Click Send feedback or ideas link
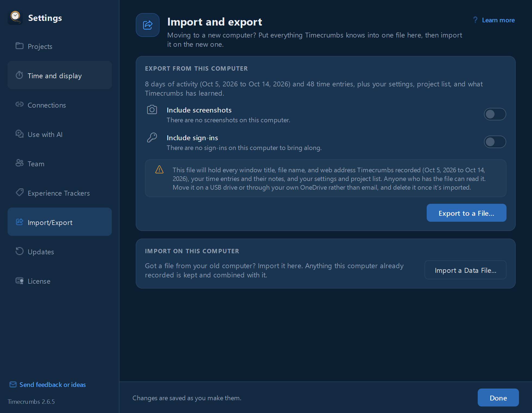The image size is (532, 413). (x=53, y=384)
